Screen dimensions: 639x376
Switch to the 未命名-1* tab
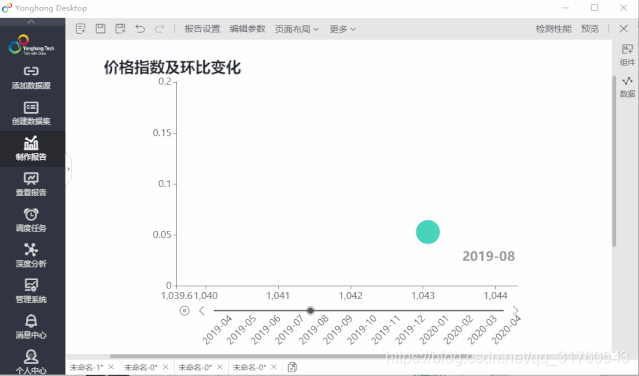click(86, 367)
